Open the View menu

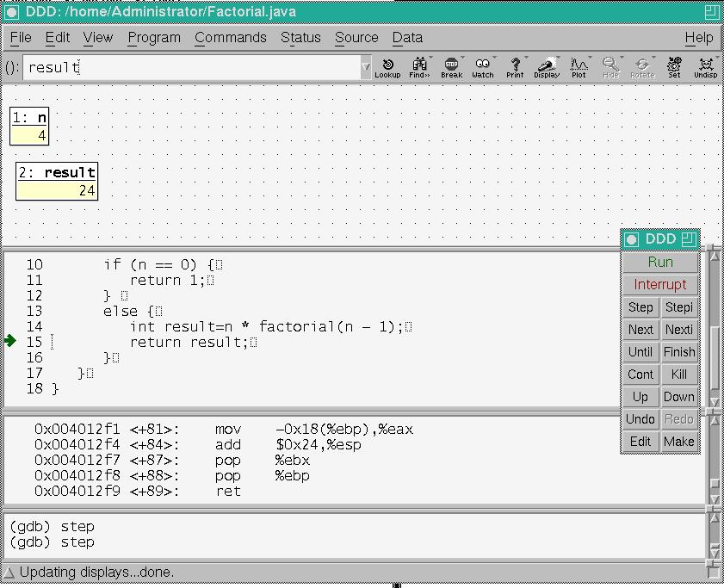point(98,37)
